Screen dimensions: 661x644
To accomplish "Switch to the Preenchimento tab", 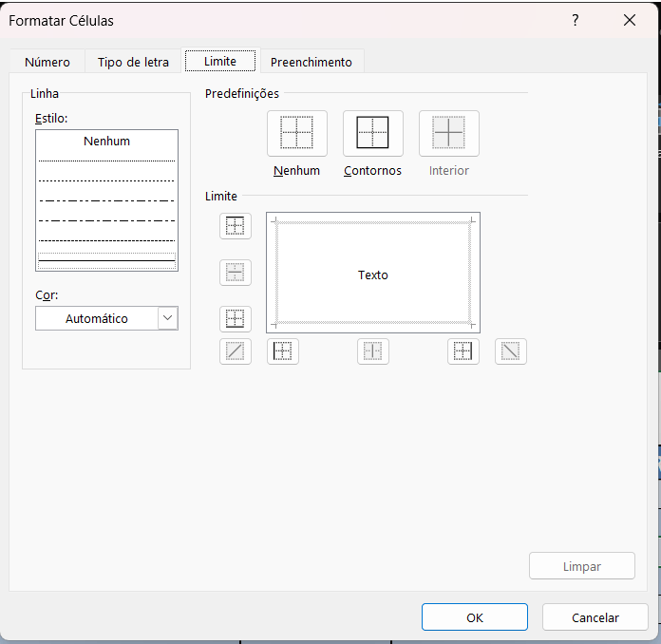I will point(312,62).
